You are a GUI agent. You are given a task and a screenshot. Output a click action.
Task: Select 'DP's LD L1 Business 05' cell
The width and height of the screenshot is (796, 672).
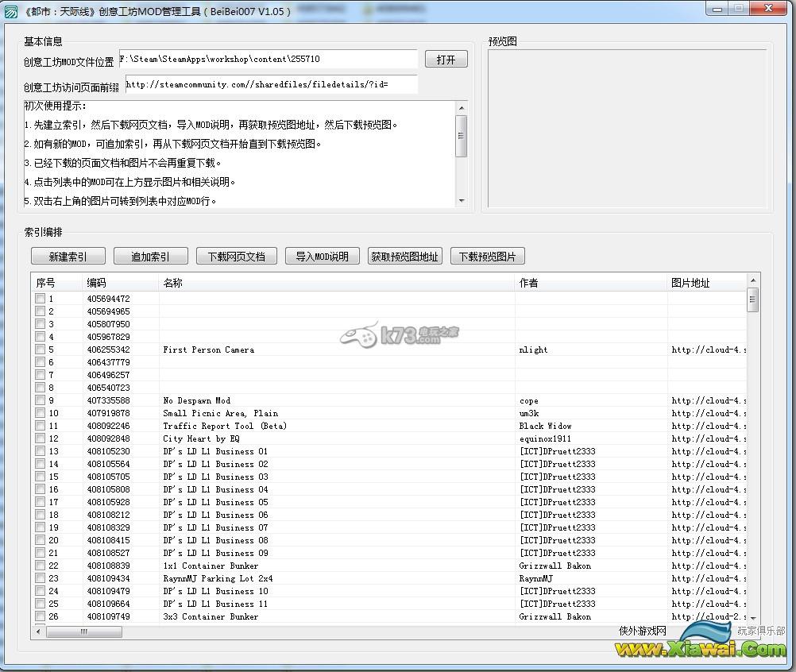(215, 502)
